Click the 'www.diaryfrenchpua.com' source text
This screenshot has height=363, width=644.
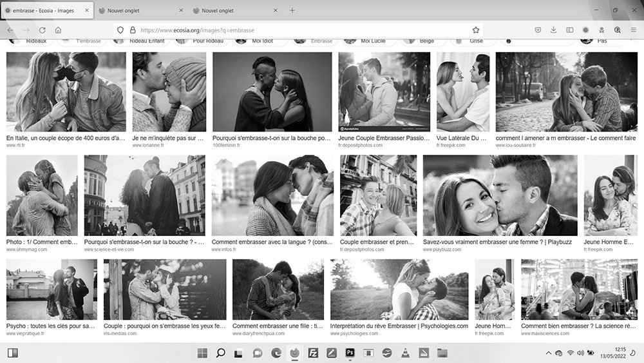click(258, 333)
